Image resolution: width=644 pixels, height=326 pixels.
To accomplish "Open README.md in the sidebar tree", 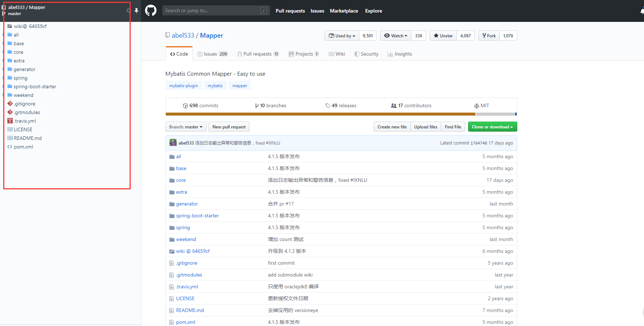I will pos(28,138).
